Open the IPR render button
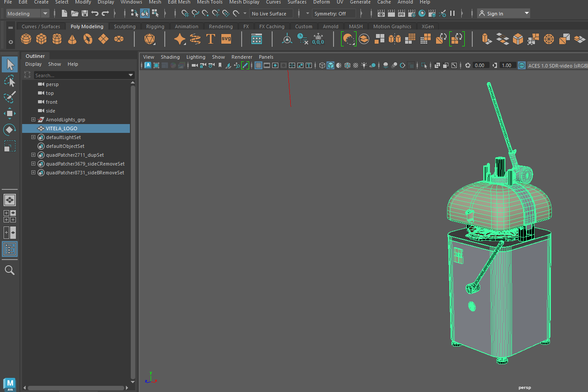Screen dimensions: 588x392 (401, 14)
